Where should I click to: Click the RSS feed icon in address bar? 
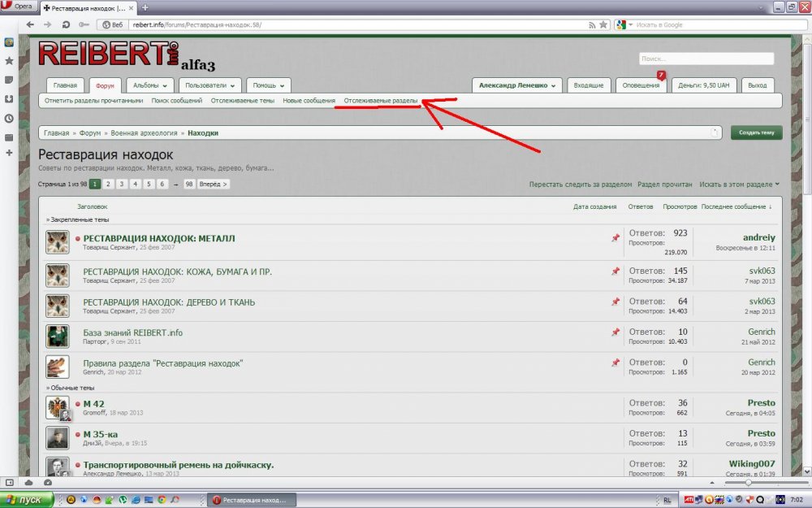[592, 25]
